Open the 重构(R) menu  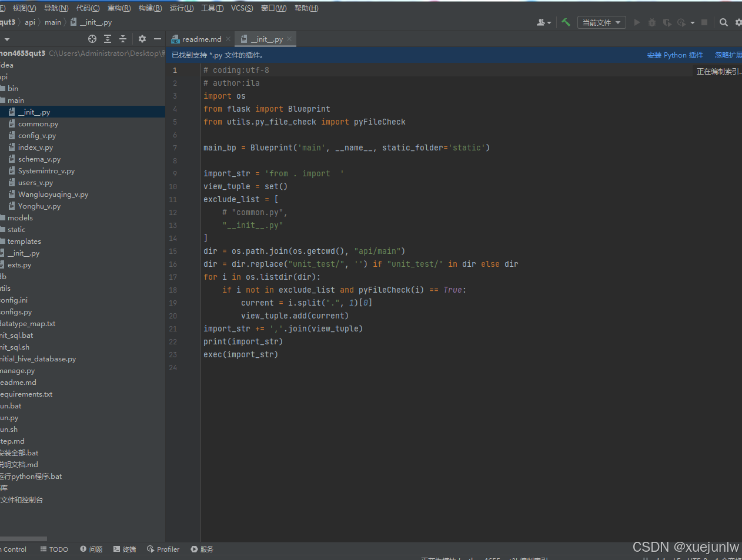[119, 8]
